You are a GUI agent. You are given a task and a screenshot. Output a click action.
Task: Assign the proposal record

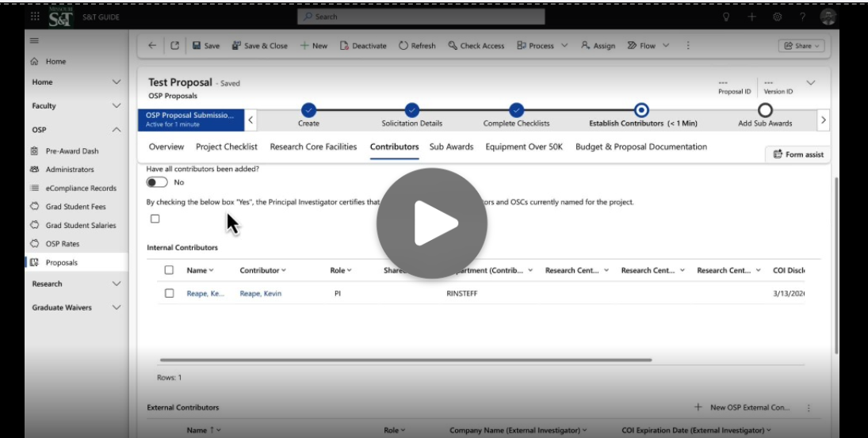(x=598, y=46)
